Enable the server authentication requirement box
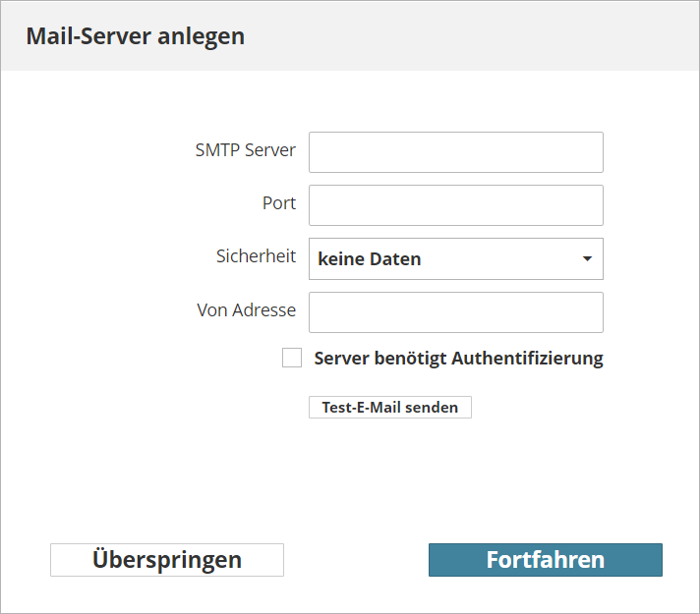700x614 pixels. click(292, 358)
